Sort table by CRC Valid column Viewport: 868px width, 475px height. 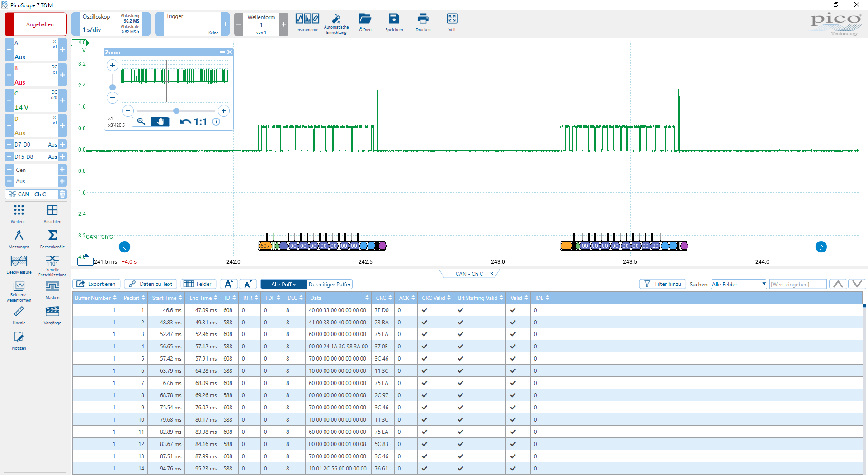pos(436,298)
